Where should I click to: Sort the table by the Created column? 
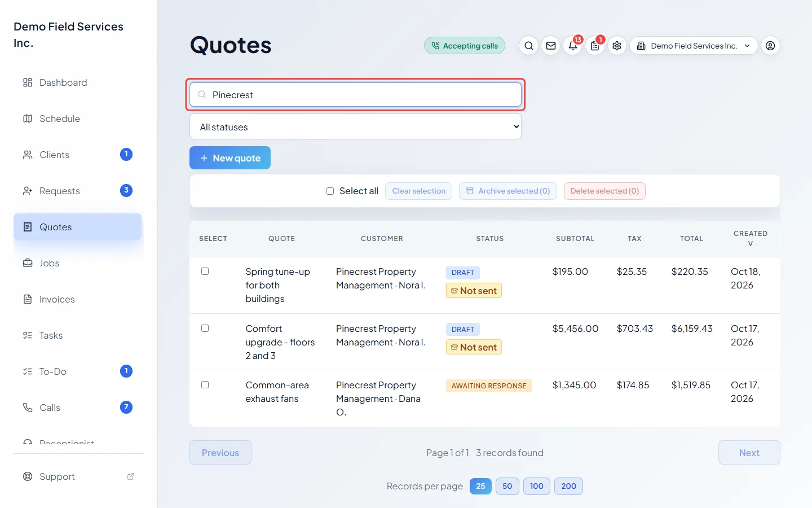pos(750,239)
